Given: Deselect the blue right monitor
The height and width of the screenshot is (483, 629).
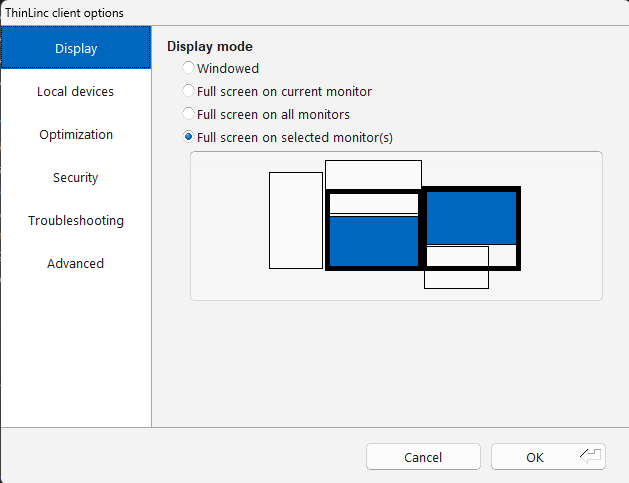Looking at the screenshot, I should [x=471, y=218].
